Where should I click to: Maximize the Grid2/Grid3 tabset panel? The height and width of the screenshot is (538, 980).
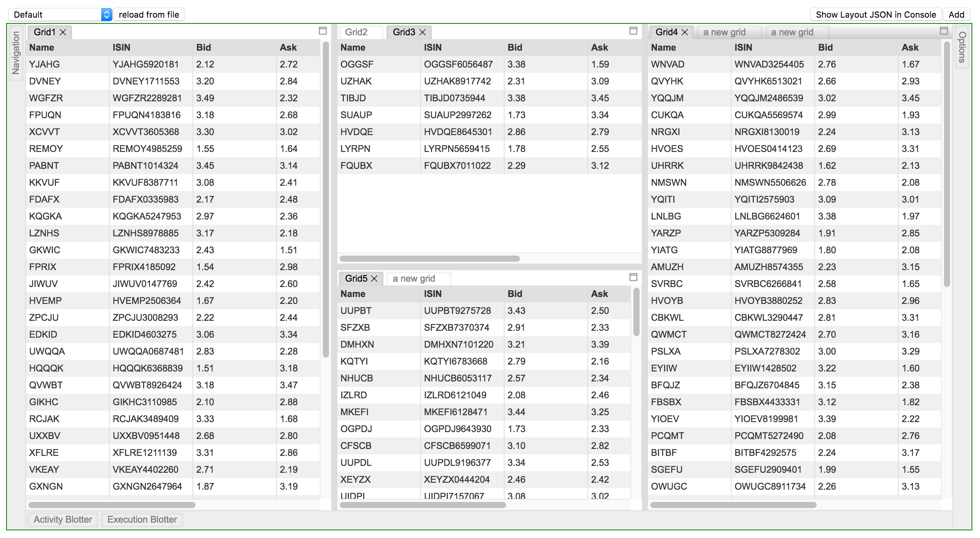[x=633, y=31]
